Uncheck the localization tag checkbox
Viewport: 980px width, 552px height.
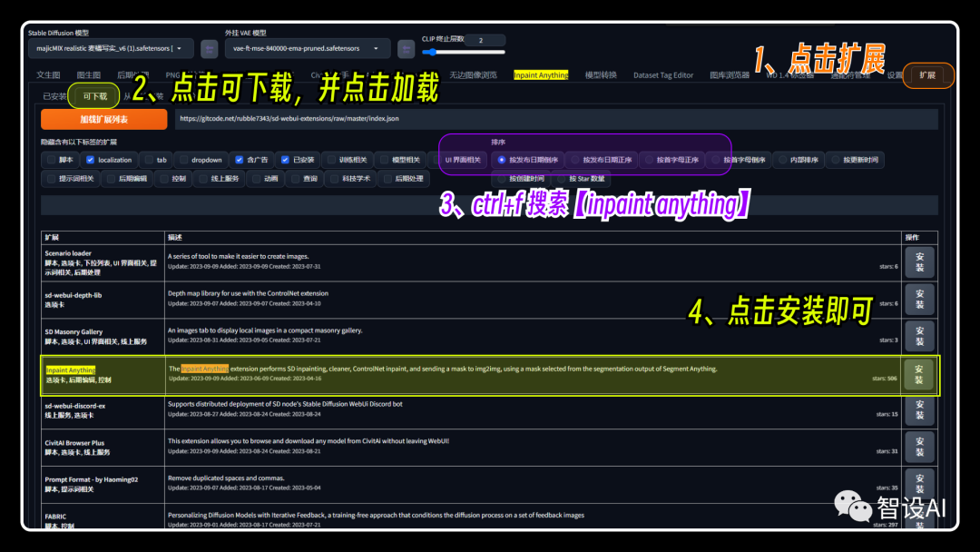pos(90,160)
